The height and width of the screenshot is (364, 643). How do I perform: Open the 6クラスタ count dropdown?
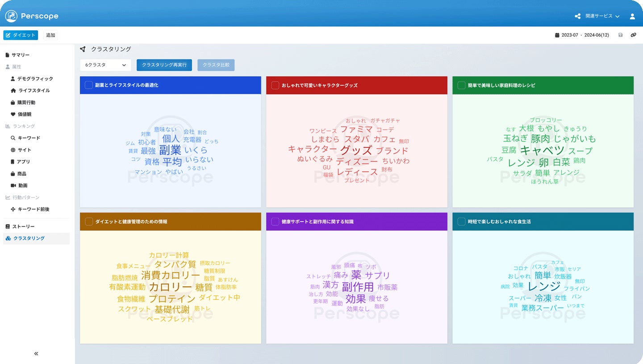[105, 65]
